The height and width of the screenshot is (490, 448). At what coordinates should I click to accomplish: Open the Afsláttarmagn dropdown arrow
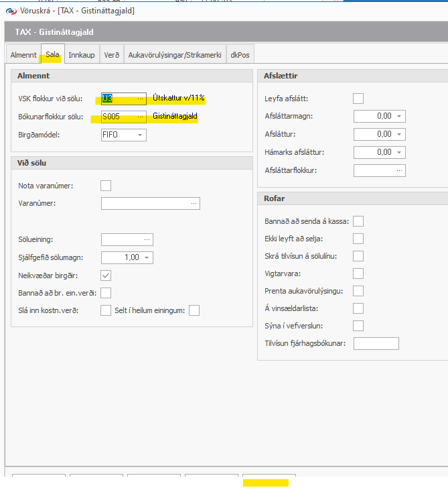click(x=399, y=117)
